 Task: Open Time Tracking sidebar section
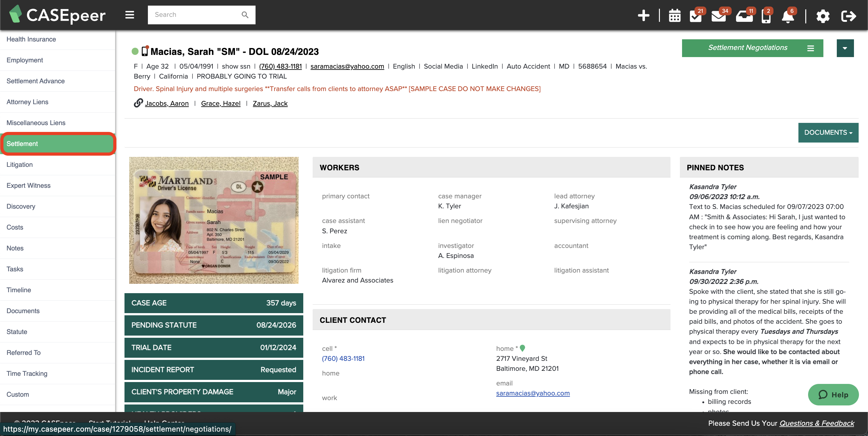coord(58,373)
